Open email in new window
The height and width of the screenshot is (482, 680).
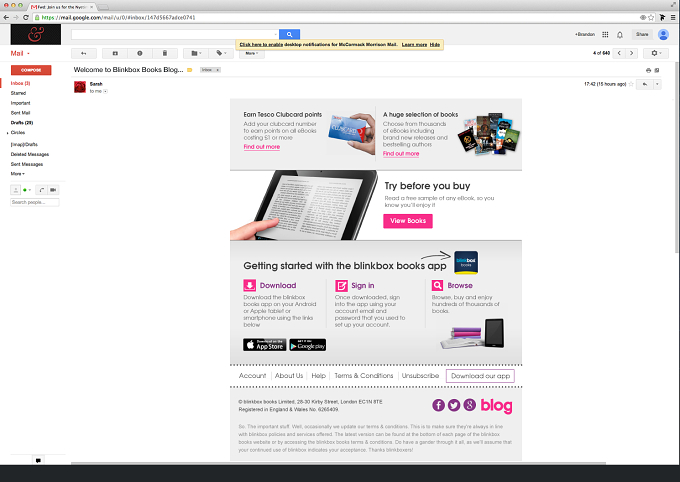(x=657, y=70)
